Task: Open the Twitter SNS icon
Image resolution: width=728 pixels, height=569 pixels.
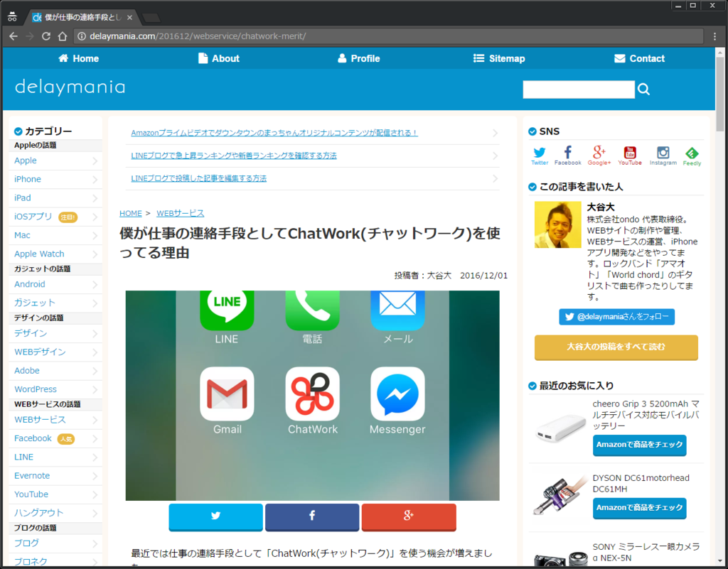Action: 540,156
